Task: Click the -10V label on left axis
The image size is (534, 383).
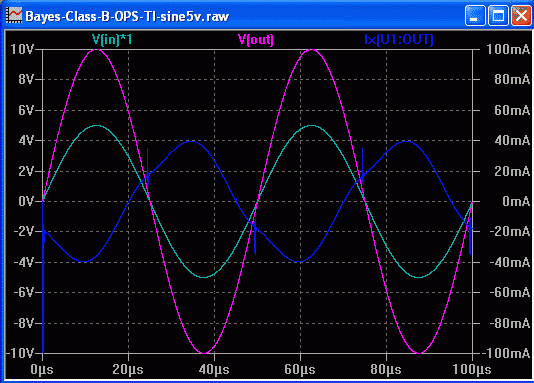Action: [20, 353]
